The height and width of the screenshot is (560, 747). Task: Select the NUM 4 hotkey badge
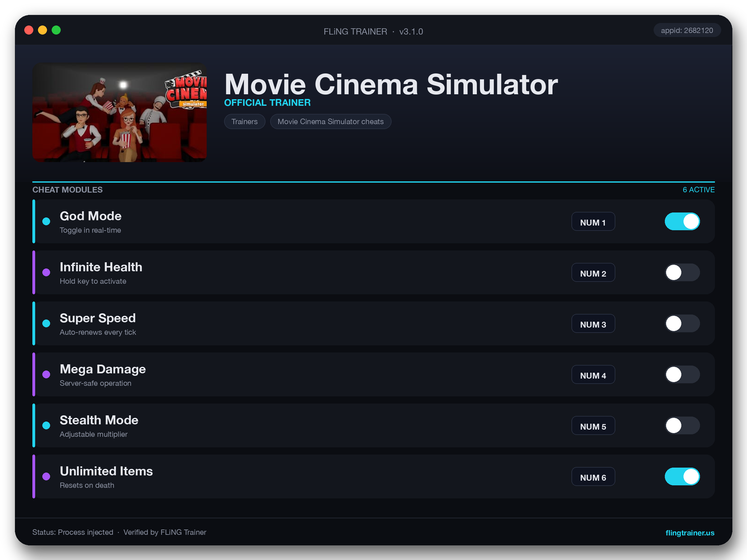[593, 374]
